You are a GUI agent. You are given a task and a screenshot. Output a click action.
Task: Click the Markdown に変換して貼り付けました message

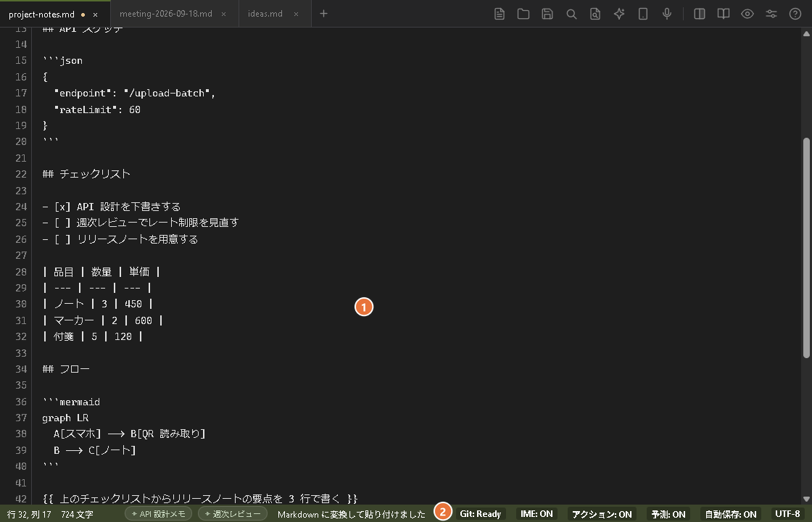point(352,514)
